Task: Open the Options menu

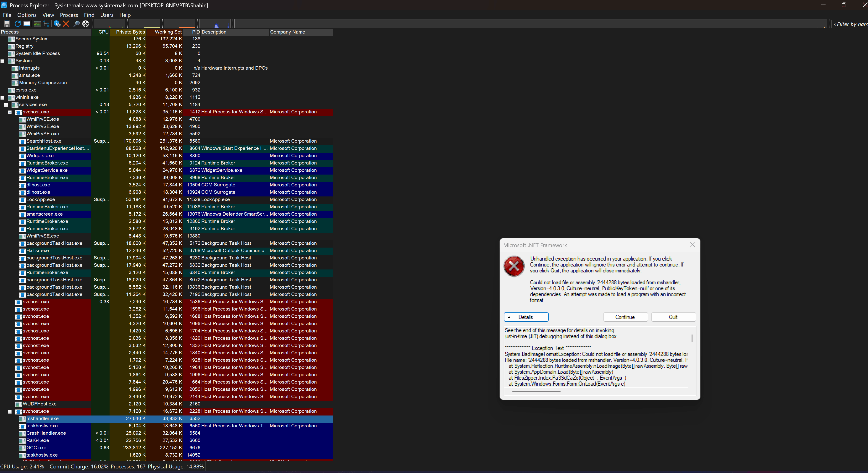Action: pyautogui.click(x=27, y=15)
